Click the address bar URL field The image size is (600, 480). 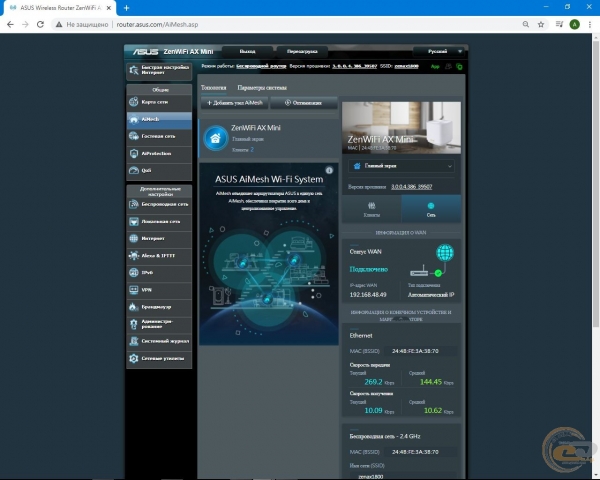click(157, 24)
